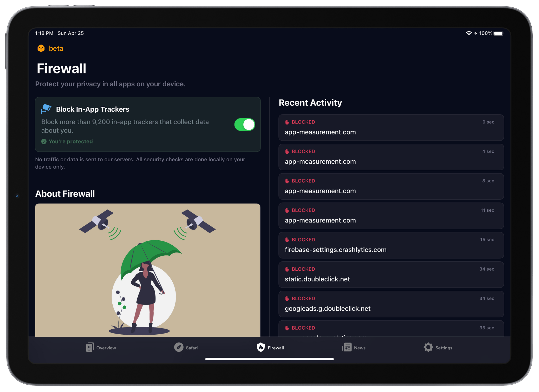Click the green protected checkmark icon
The width and height of the screenshot is (539, 392).
43,141
